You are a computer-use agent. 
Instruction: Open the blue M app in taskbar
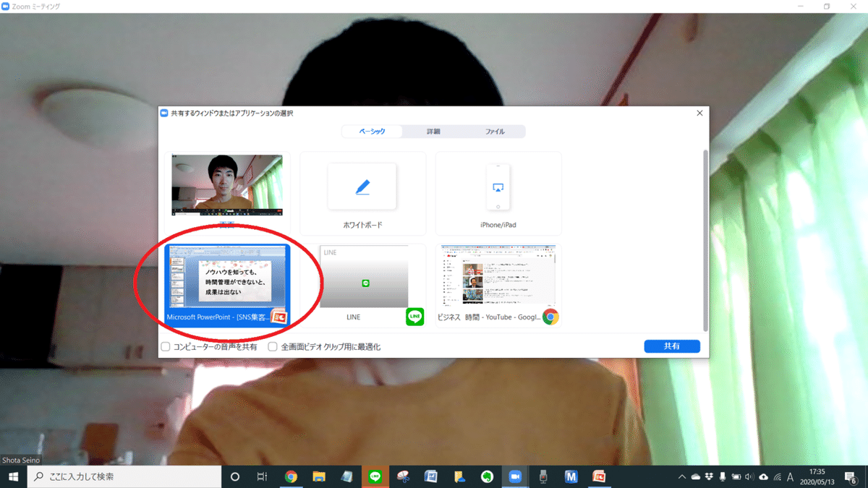click(571, 476)
